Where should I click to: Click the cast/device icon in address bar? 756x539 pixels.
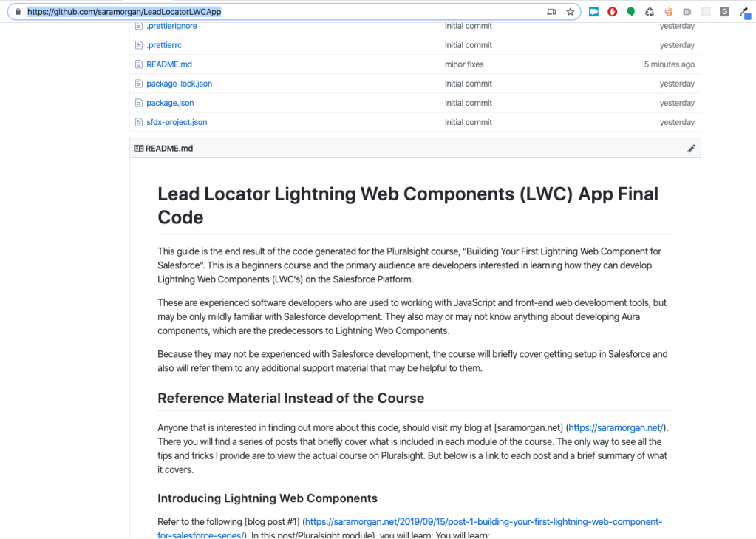(x=551, y=12)
